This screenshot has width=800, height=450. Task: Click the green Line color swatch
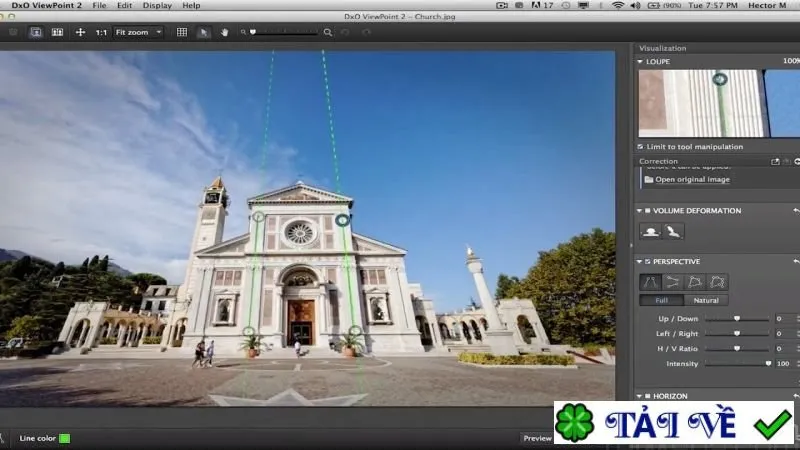[x=65, y=438]
